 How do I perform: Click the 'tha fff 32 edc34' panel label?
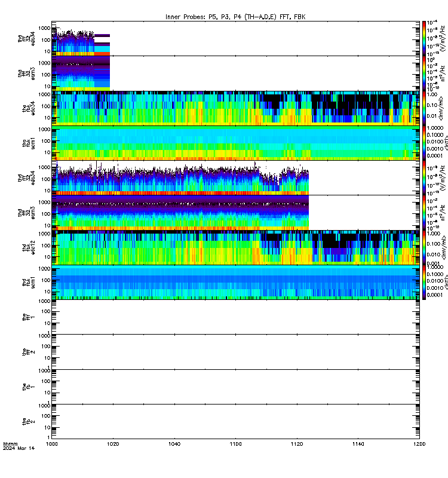[x=26, y=38]
